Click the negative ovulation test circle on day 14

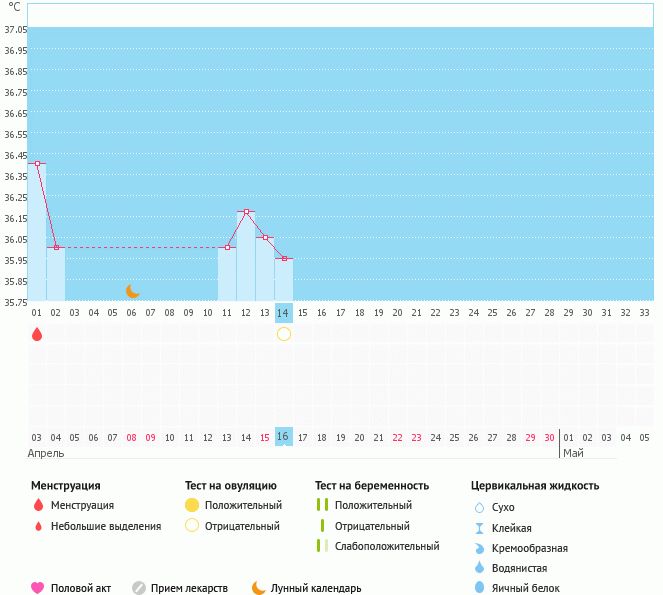pos(284,334)
